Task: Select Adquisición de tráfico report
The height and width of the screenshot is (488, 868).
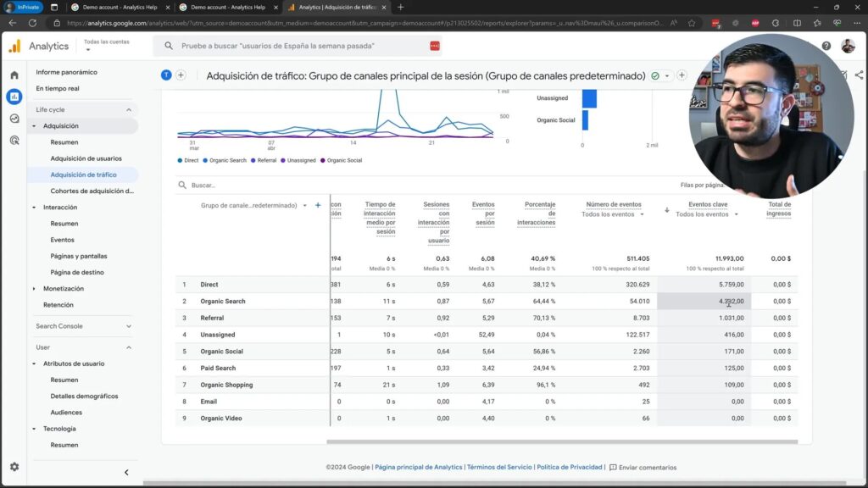Action: [x=84, y=175]
